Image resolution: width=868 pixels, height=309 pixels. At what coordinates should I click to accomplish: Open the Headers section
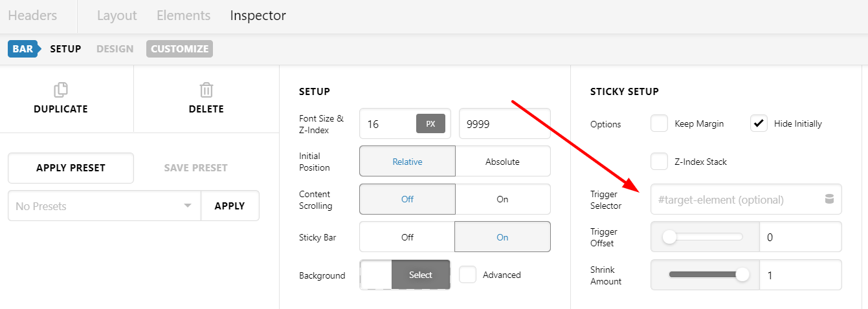32,16
